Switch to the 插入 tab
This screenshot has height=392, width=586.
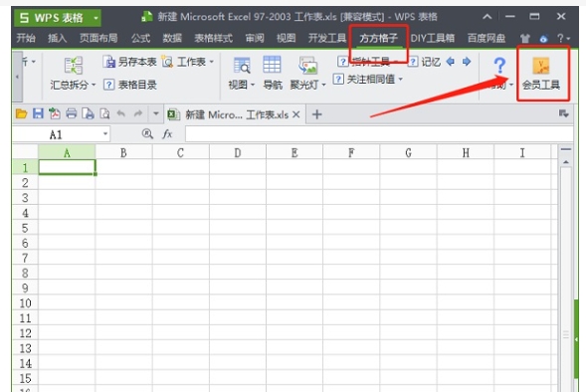coord(57,38)
